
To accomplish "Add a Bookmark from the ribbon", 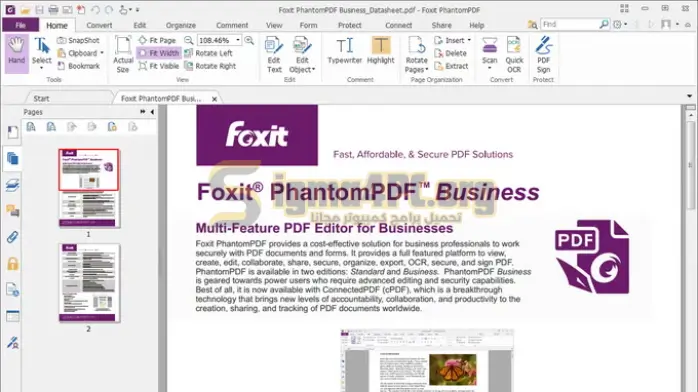I will [79, 66].
